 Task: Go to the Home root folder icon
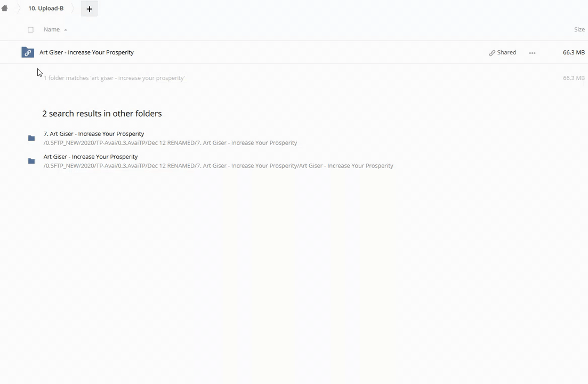pos(5,9)
